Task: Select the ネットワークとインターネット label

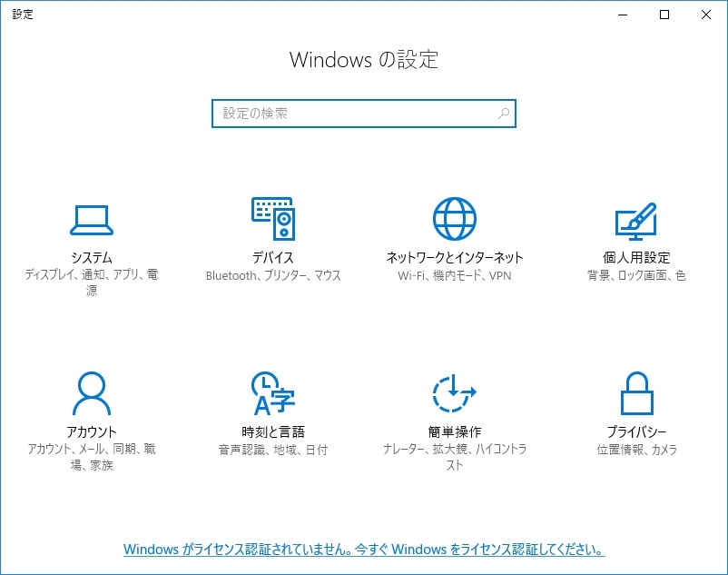Action: [455, 257]
